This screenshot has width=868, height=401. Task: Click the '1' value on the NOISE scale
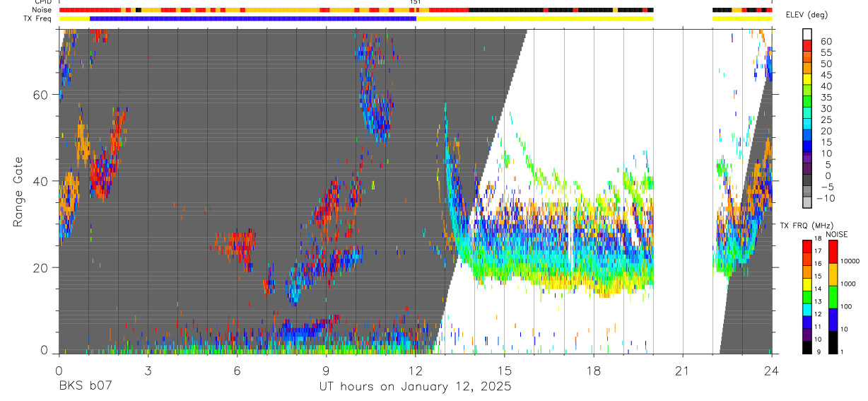tap(843, 352)
